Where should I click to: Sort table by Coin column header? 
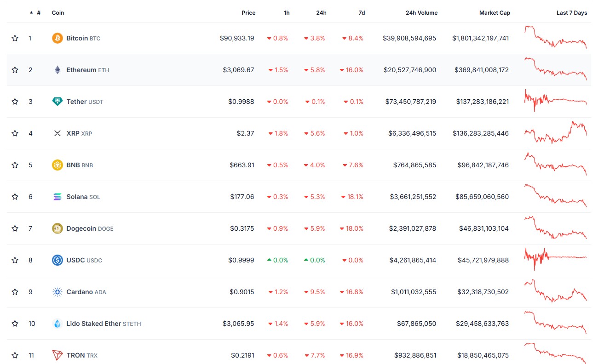58,13
